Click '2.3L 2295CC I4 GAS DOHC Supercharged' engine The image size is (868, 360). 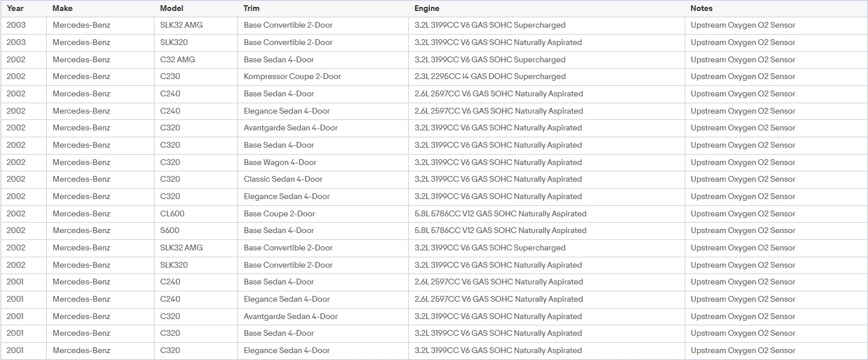click(490, 77)
